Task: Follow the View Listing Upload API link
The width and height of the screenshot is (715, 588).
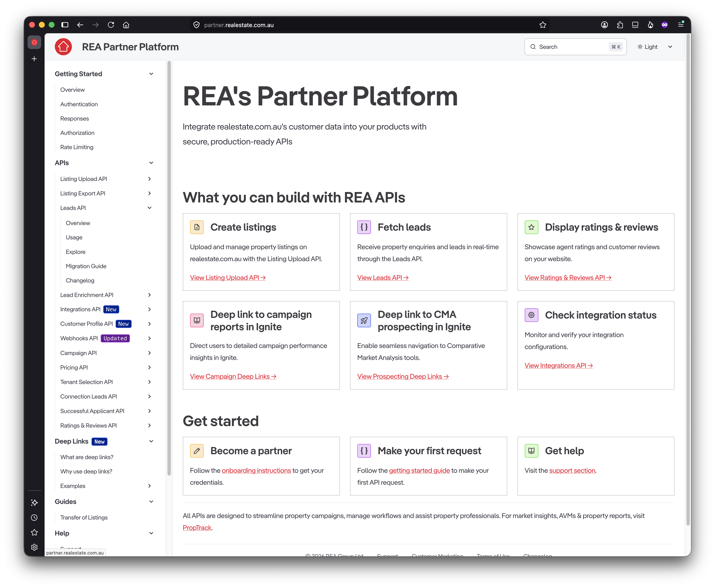Action: point(228,278)
